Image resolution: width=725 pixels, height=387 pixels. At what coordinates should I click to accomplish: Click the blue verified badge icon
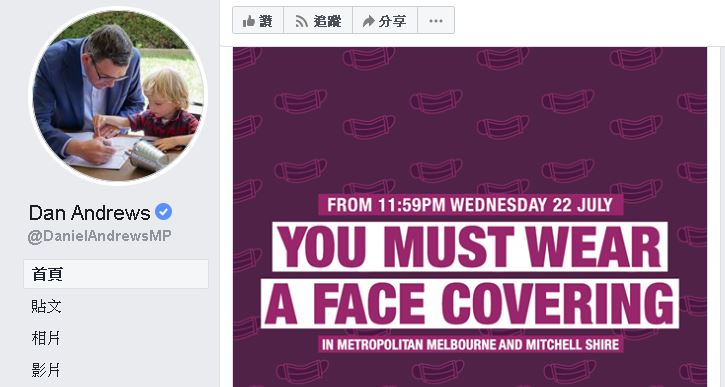163,212
